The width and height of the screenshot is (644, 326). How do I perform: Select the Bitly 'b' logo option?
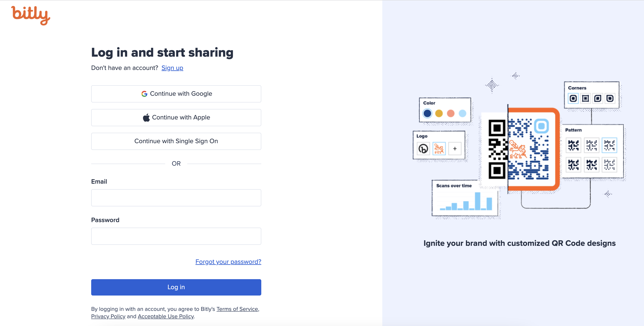pyautogui.click(x=423, y=149)
